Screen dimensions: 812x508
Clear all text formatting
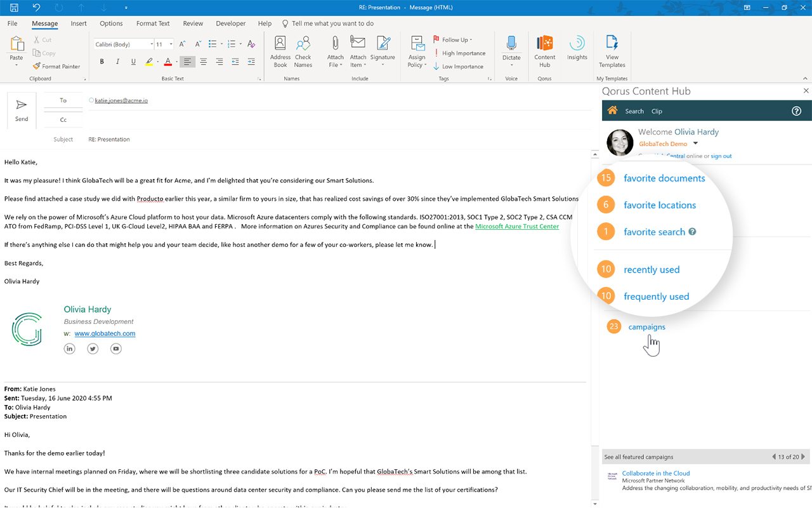[251, 44]
